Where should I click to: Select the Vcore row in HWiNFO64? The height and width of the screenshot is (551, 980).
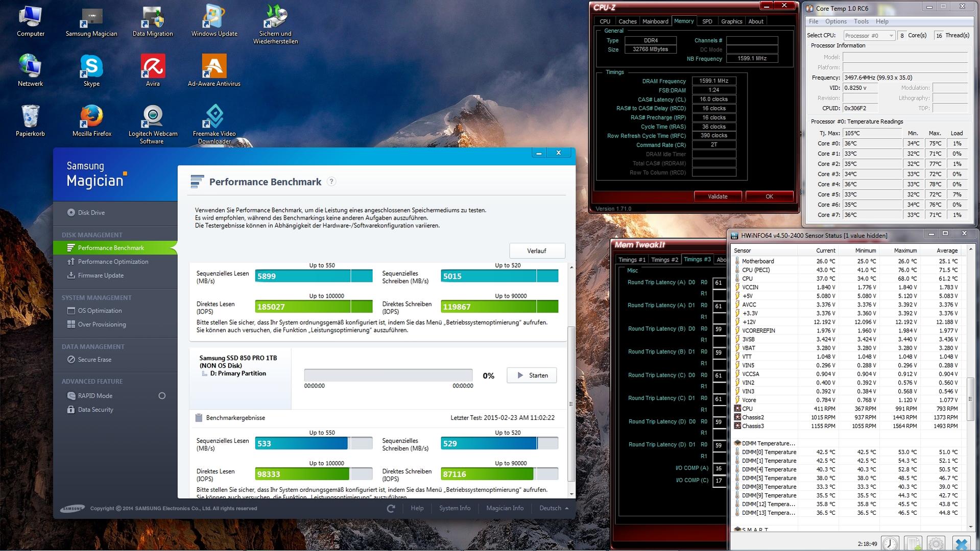point(847,400)
